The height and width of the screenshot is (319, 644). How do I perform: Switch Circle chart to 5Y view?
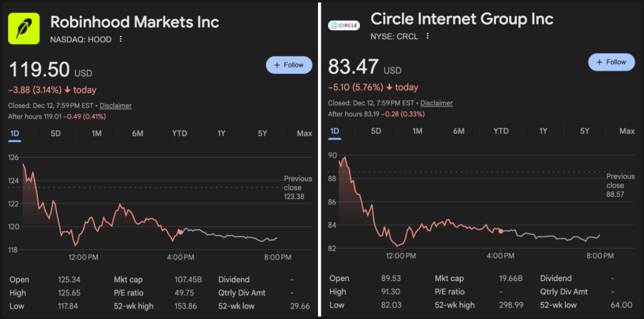(585, 131)
